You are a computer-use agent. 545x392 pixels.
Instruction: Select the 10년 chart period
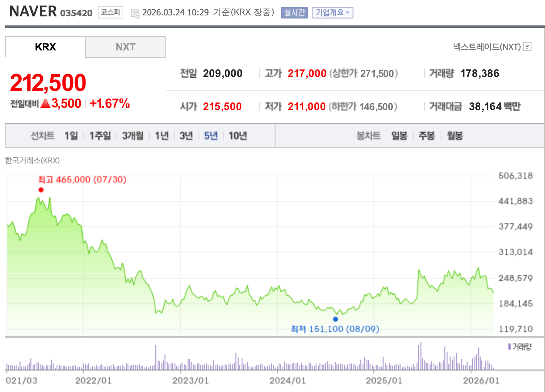pyautogui.click(x=237, y=136)
